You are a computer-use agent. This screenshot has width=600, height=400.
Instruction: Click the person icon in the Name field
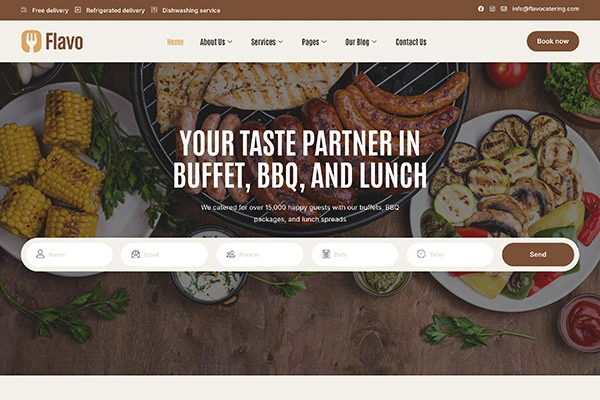tap(40, 254)
